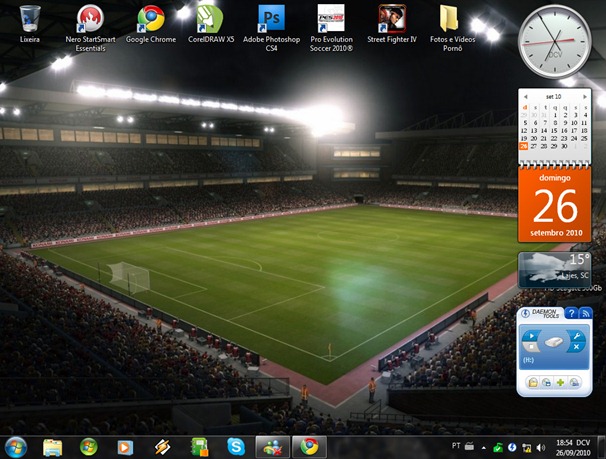The width and height of the screenshot is (606, 459).
Task: Open the Daemon Tools RSS feed tab
Action: tap(586, 313)
